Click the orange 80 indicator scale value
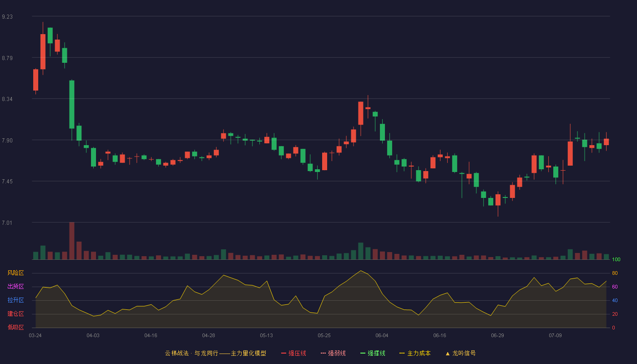This screenshot has height=364, width=637. tap(615, 273)
